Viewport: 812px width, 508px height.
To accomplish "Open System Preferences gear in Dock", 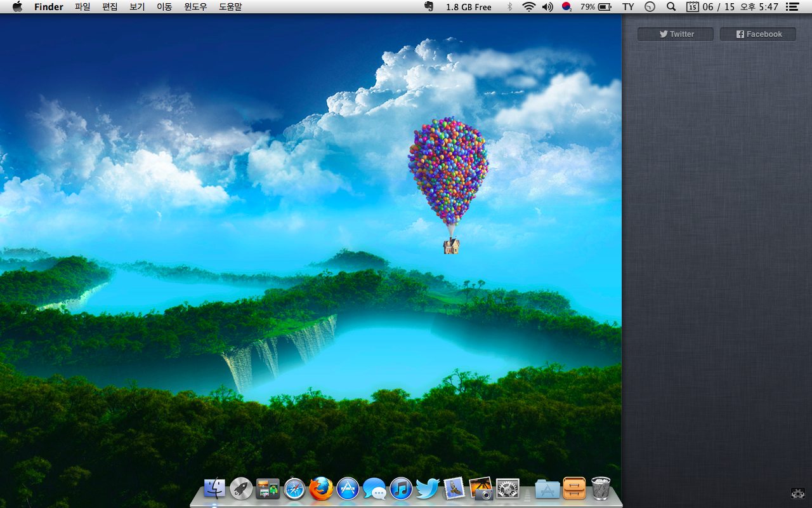I will tap(507, 488).
